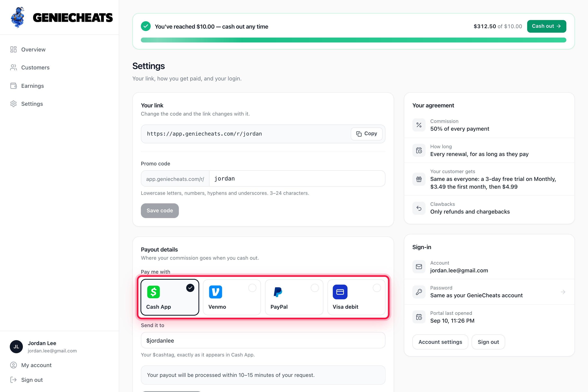This screenshot has height=392, width=588.
Task: Click the Cash App dollar icon
Action: (x=153, y=292)
